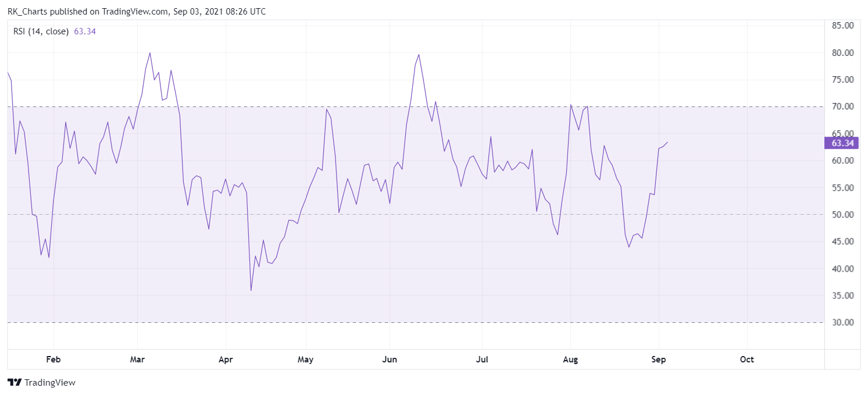Click the 30.00 oversold level on scale
This screenshot has width=868, height=395.
coord(842,322)
